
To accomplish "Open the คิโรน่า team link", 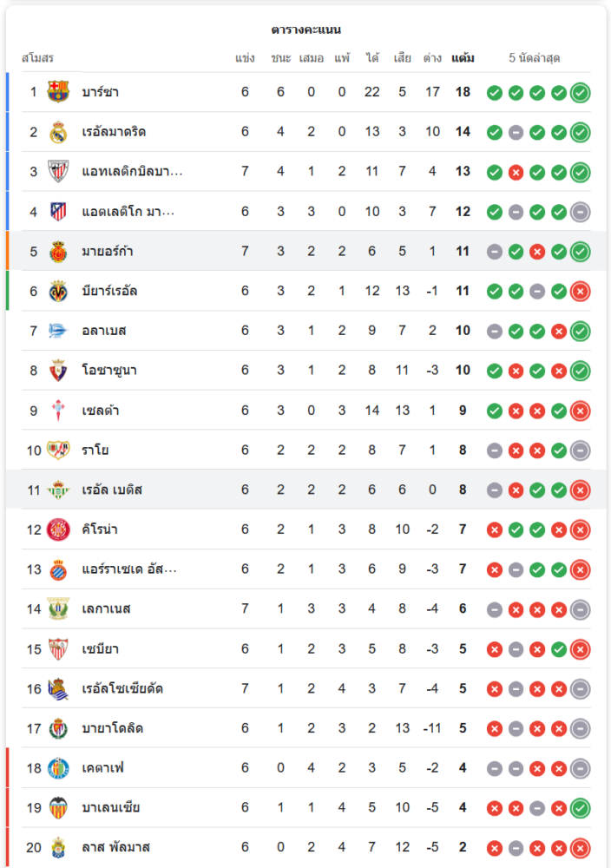I will tap(100, 529).
